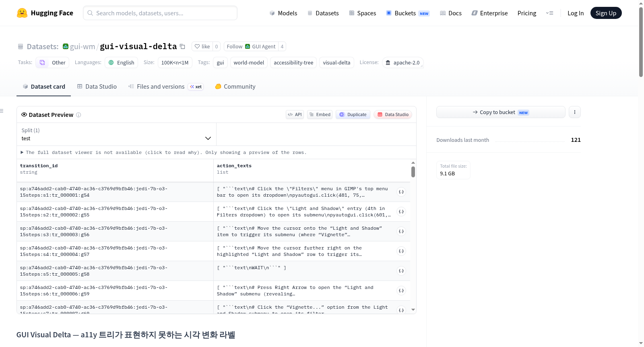Select the visual-delta tag
644x347 pixels.
pos(336,62)
